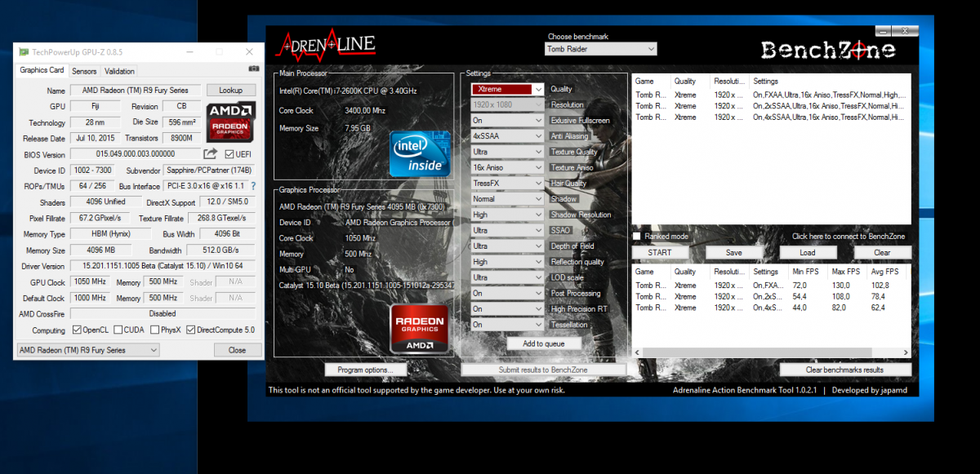This screenshot has height=474, width=980.
Task: Click the START benchmark button
Action: pyautogui.click(x=660, y=252)
